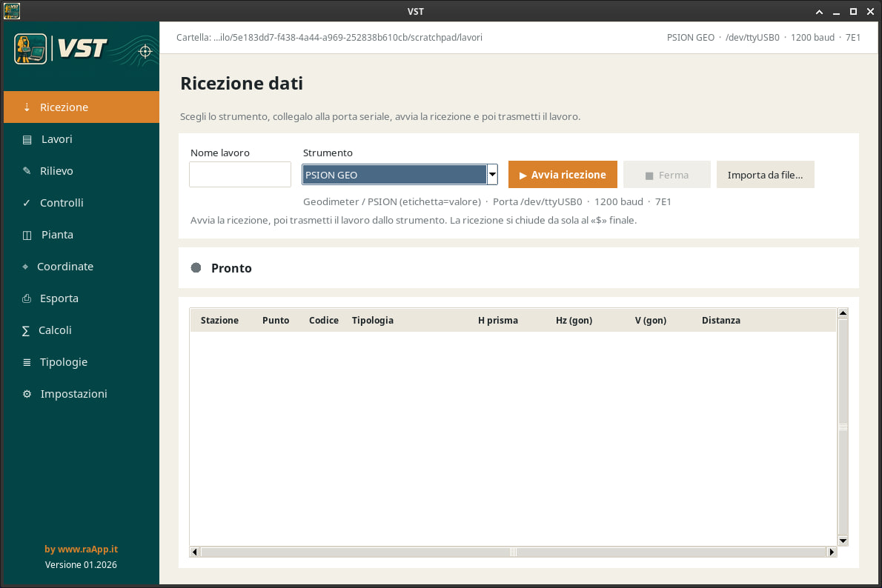Viewport: 882px width, 588px height.
Task: Click the horizontal scrollbar thumb
Action: [513, 552]
